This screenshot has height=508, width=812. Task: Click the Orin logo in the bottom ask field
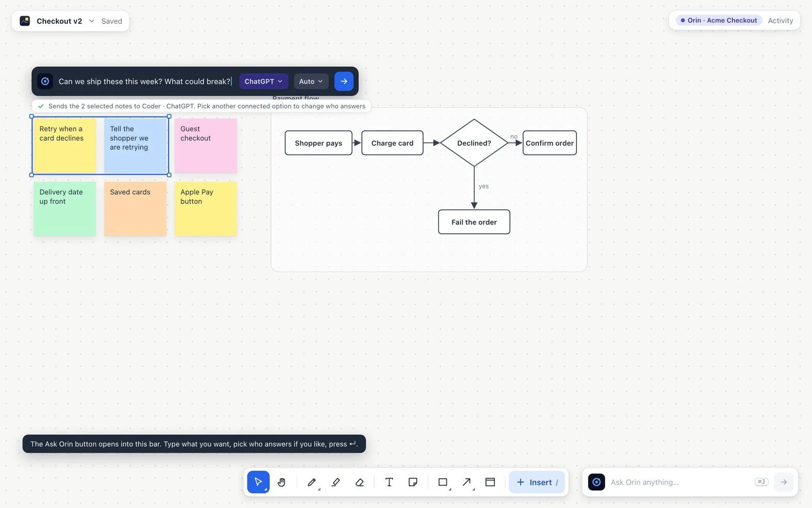(x=596, y=482)
